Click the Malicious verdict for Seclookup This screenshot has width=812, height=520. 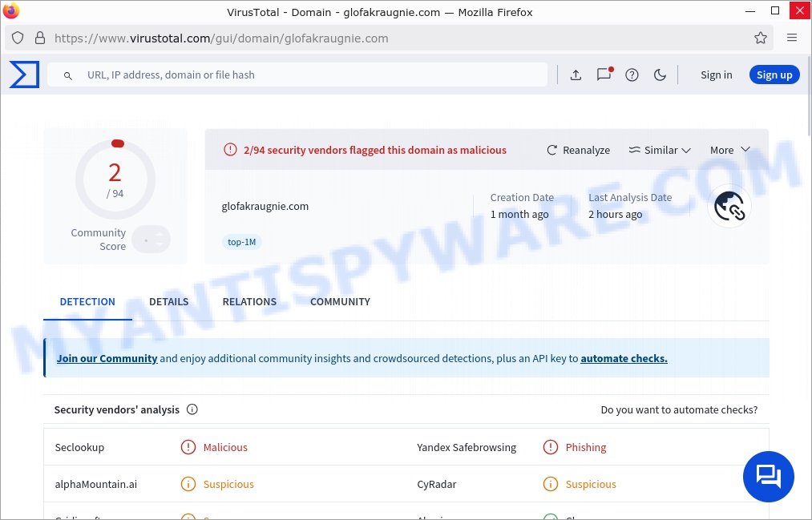(225, 448)
